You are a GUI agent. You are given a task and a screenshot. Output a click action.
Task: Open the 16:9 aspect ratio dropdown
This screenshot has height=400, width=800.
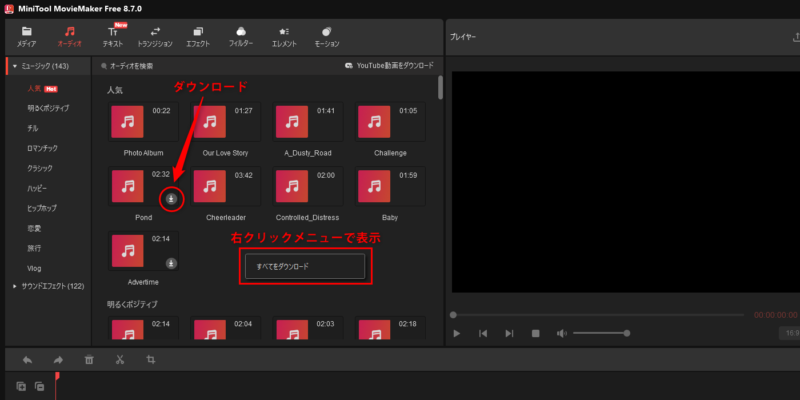[789, 333]
